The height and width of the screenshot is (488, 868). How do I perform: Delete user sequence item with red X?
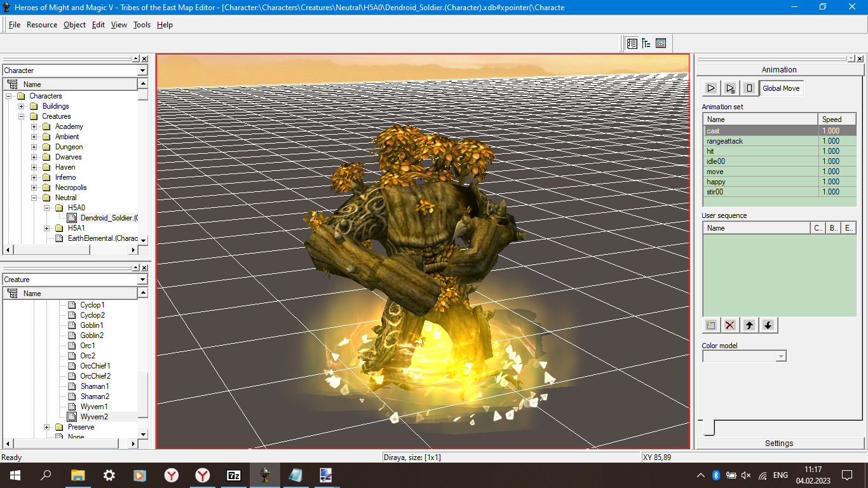tap(730, 325)
